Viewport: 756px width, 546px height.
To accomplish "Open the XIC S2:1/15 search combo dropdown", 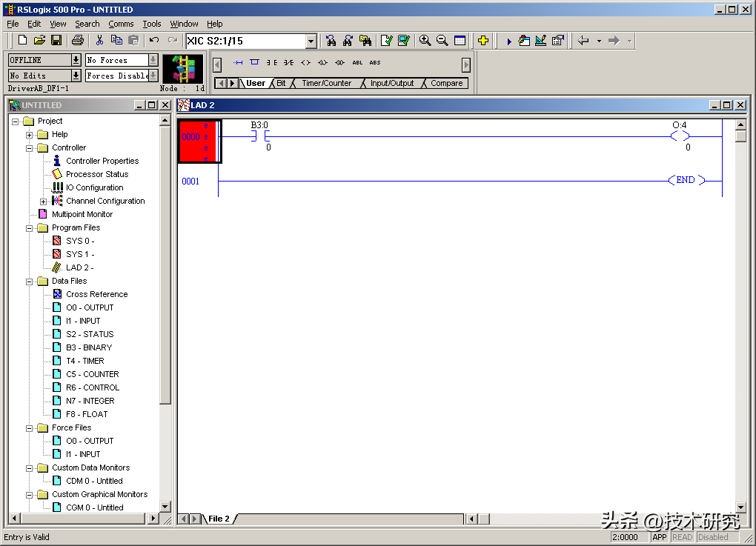I will pyautogui.click(x=311, y=41).
